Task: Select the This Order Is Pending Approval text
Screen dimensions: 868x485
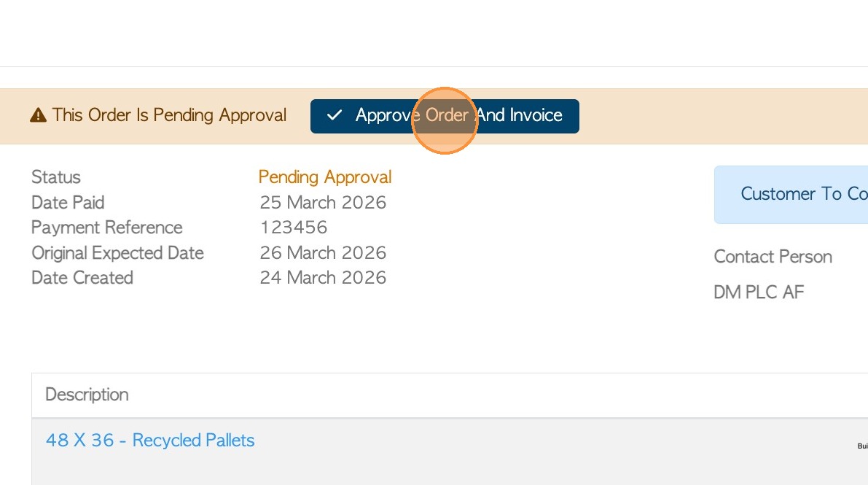Action: [x=169, y=115]
